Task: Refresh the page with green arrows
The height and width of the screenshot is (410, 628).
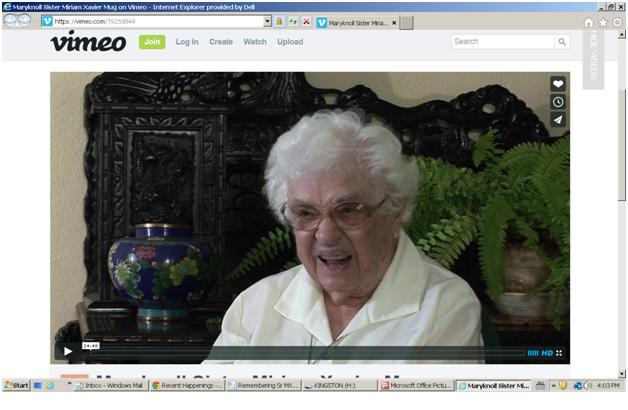Action: click(293, 22)
